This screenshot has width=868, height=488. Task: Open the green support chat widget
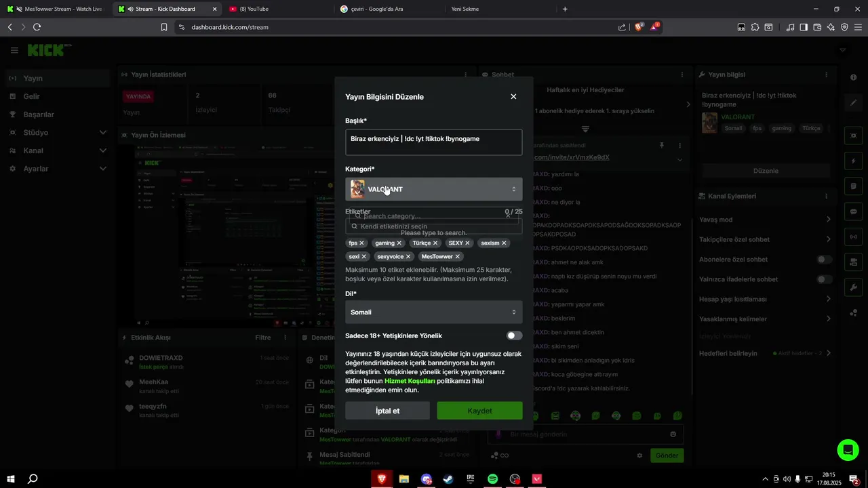848,450
